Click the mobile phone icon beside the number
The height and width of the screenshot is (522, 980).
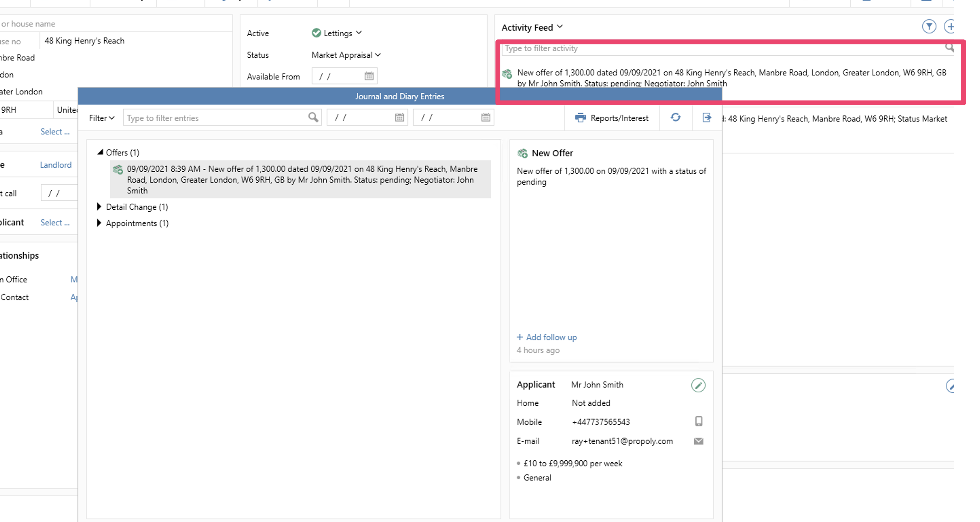click(x=698, y=421)
